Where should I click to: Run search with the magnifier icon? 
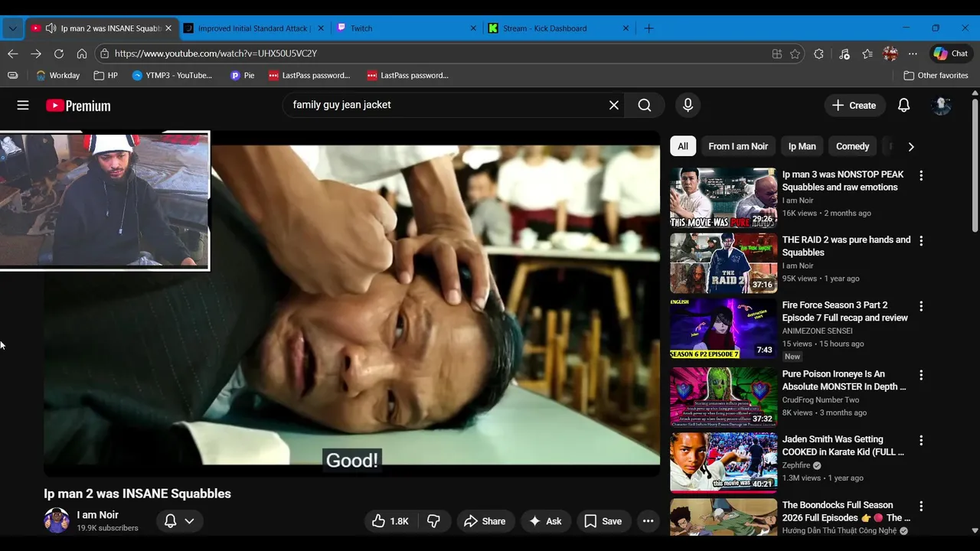[645, 105]
